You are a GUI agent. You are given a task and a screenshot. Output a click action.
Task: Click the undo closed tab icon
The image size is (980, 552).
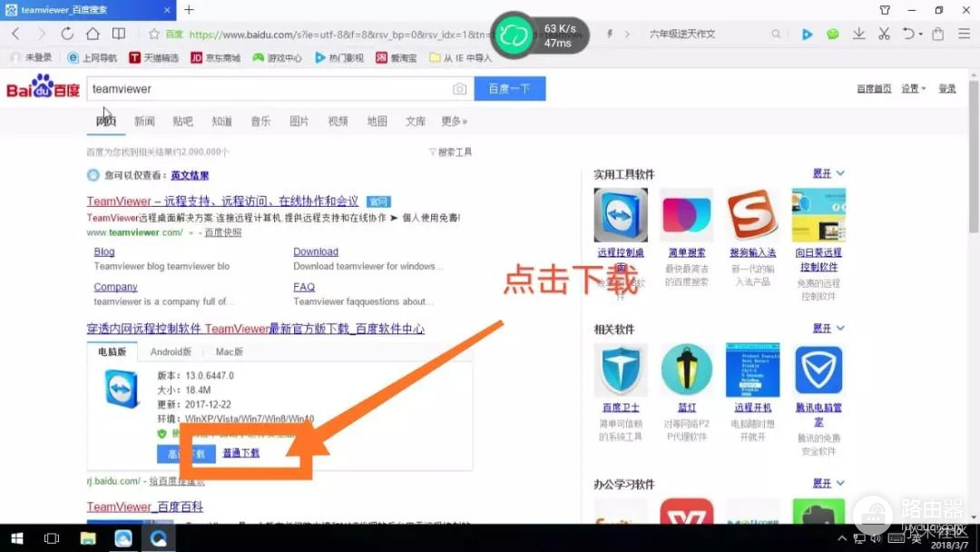point(908,34)
